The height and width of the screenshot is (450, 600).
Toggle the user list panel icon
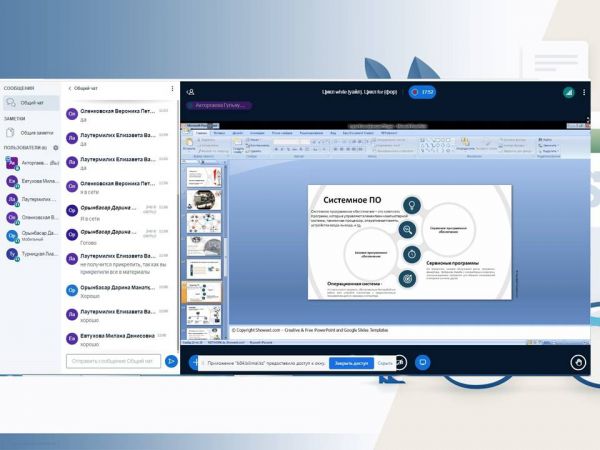point(190,92)
